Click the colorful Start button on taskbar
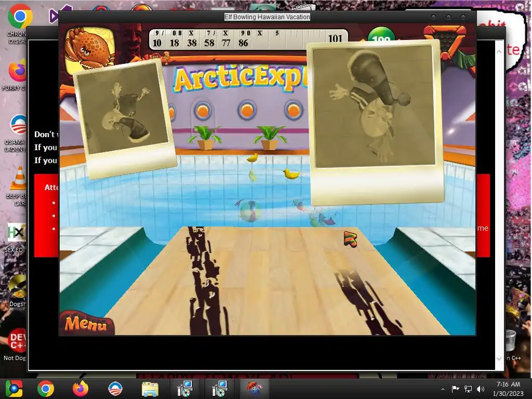The height and width of the screenshot is (399, 532). 14,389
